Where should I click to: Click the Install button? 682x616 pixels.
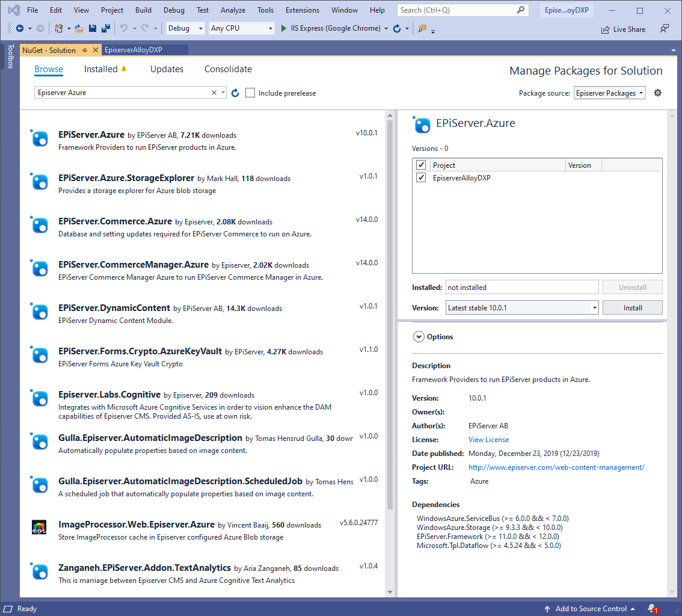coord(632,307)
